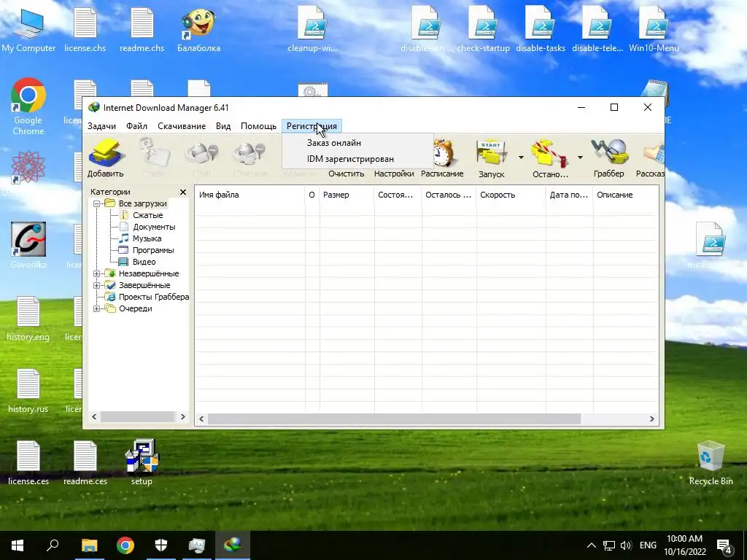Expand the Незавершённые tree node
The image size is (747, 560).
coord(96,274)
